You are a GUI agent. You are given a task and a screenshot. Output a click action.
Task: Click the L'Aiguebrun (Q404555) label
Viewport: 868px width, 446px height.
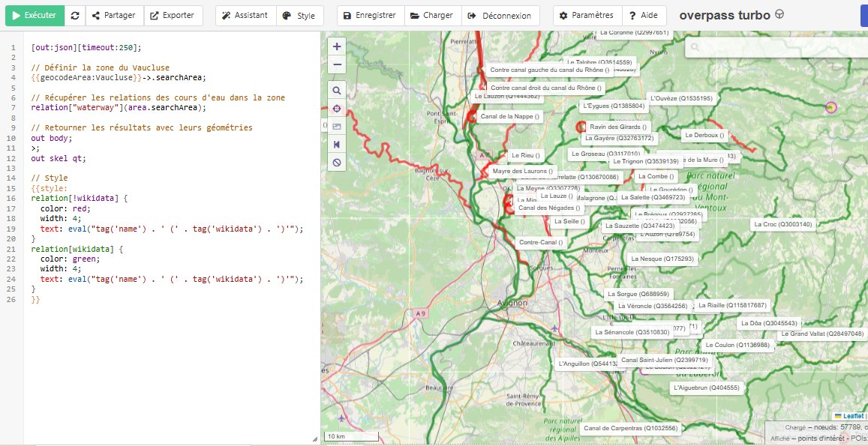click(x=707, y=388)
